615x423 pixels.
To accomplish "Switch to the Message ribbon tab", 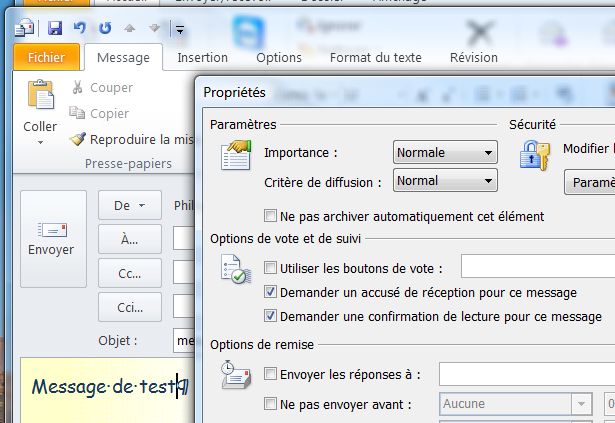I will click(123, 57).
